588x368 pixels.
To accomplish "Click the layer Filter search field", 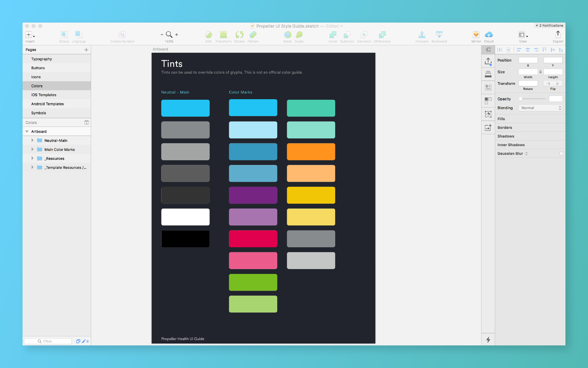I will 48,341.
